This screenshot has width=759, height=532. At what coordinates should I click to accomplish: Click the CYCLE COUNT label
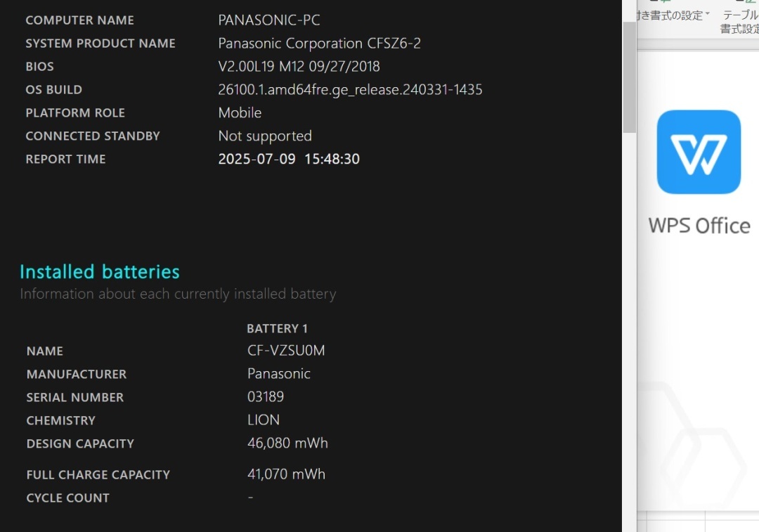tap(68, 498)
